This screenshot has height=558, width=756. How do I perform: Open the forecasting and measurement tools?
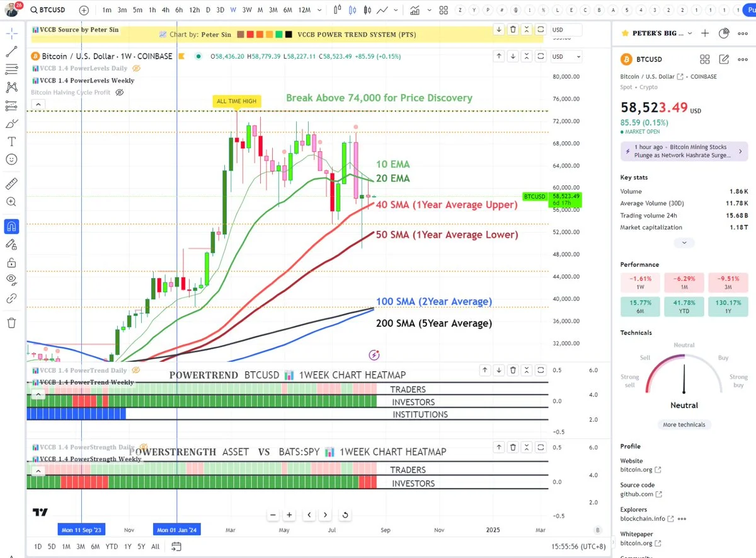pos(11,105)
